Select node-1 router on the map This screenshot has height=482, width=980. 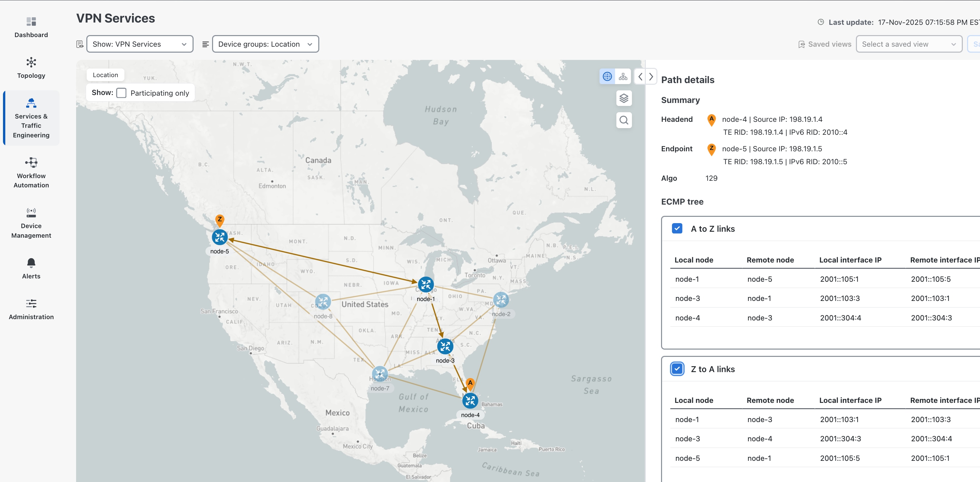(426, 284)
